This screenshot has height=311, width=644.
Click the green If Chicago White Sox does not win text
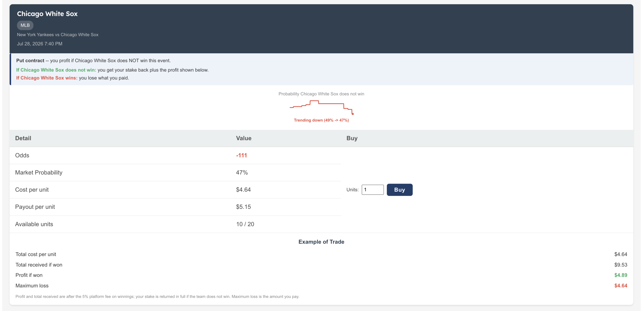click(x=56, y=70)
